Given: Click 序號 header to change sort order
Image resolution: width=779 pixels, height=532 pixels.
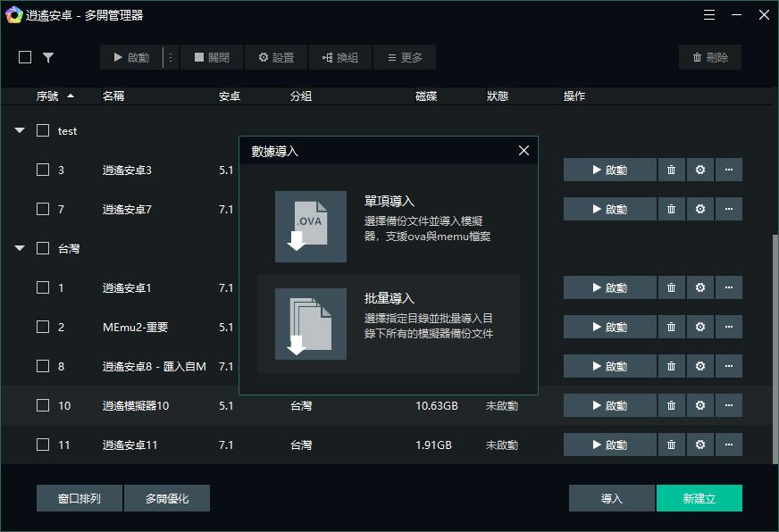Looking at the screenshot, I should point(47,96).
